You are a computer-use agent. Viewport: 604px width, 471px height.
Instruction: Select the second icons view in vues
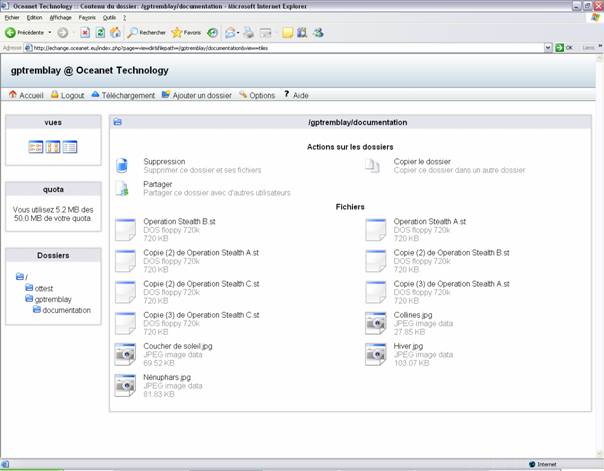[53, 147]
